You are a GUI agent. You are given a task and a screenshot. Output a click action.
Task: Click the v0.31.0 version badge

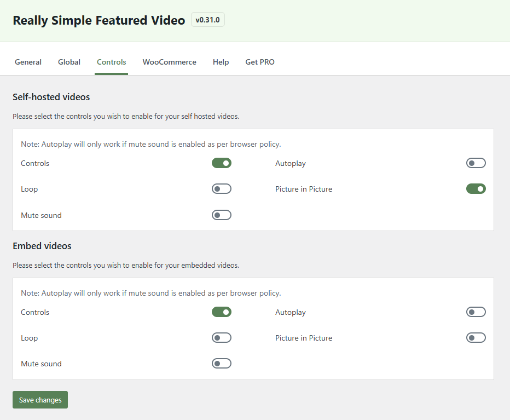tap(207, 19)
